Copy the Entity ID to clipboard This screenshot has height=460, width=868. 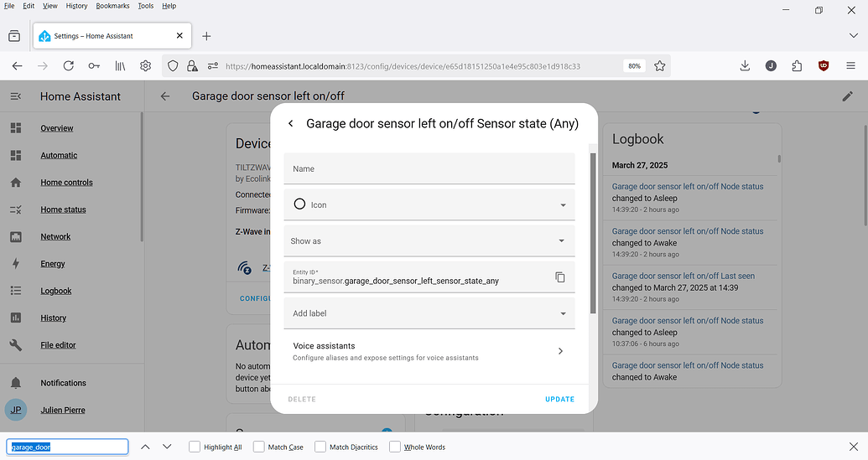(560, 277)
